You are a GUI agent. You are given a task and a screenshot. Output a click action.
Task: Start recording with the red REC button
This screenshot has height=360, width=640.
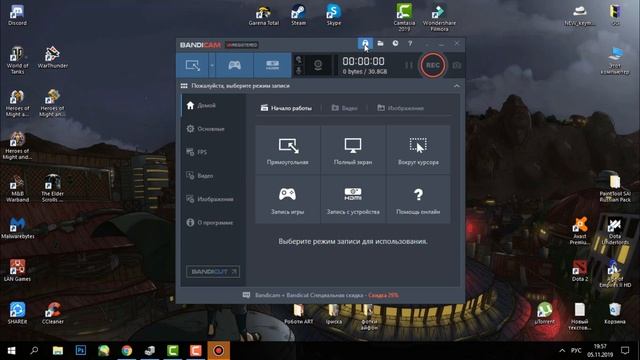click(x=433, y=65)
